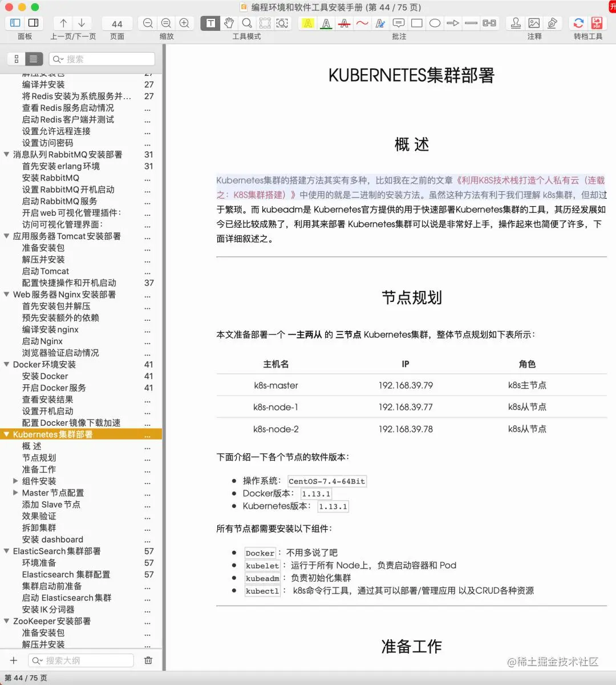This screenshot has height=685, width=616.
Task: Choose the freehand text pen annotation tool
Action: (380, 23)
